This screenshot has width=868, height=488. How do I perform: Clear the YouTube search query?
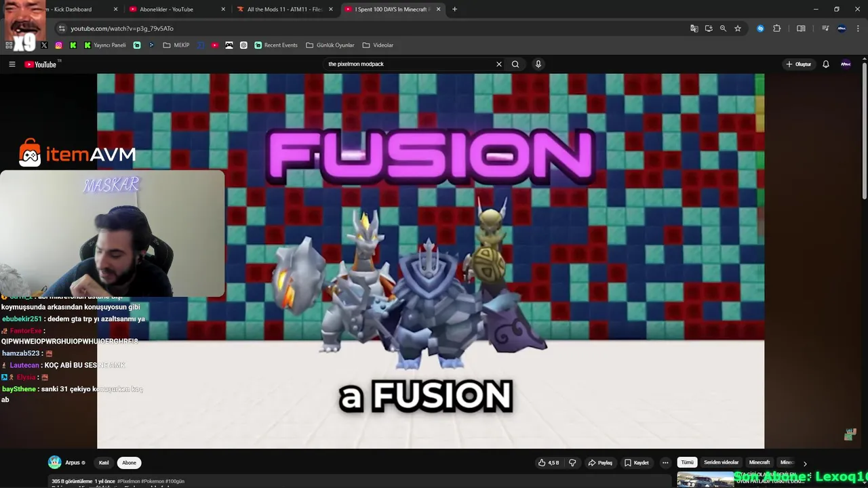(x=499, y=64)
